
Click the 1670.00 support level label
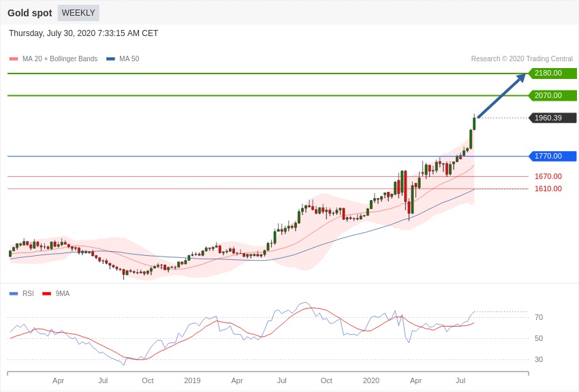click(x=548, y=176)
